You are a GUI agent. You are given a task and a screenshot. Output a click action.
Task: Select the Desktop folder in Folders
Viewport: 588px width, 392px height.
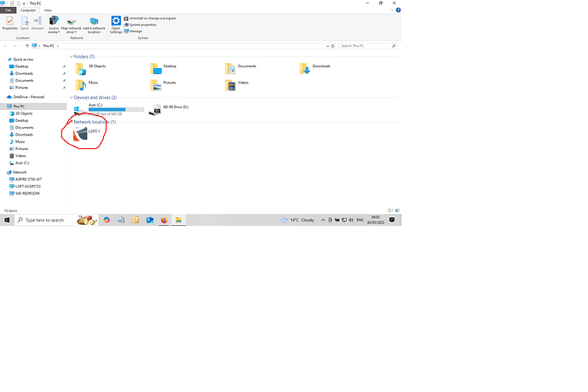pos(163,69)
